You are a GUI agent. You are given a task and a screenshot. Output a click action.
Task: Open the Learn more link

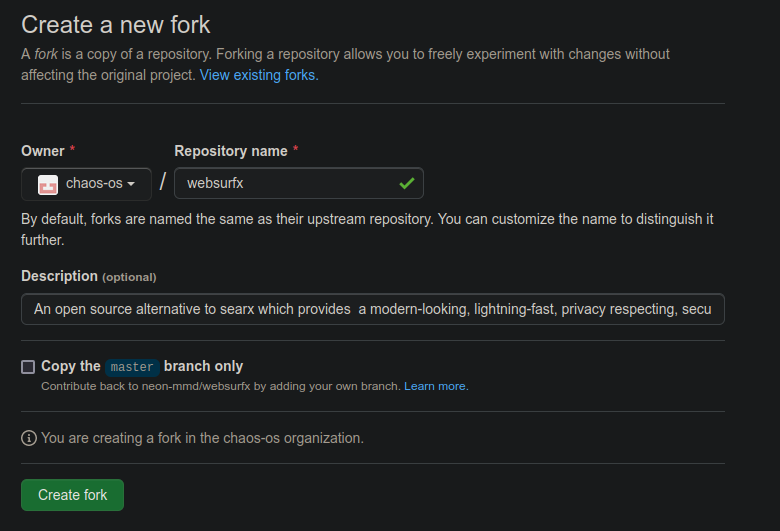(436, 386)
